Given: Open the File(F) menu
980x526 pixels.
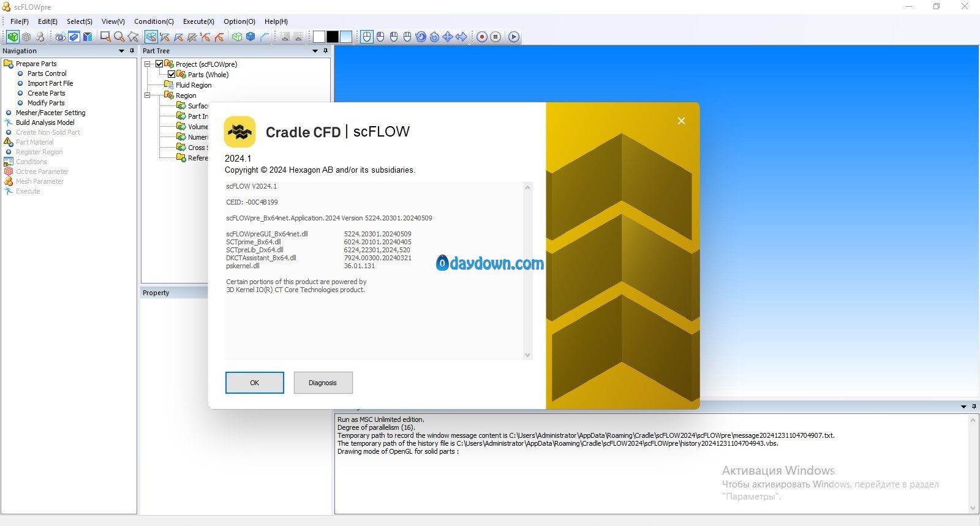Looking at the screenshot, I should point(20,21).
